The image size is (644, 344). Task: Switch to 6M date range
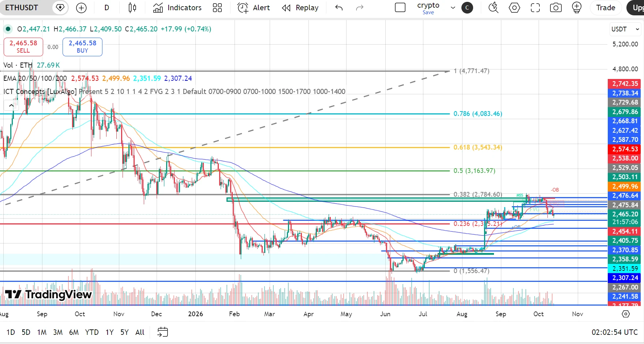point(74,332)
